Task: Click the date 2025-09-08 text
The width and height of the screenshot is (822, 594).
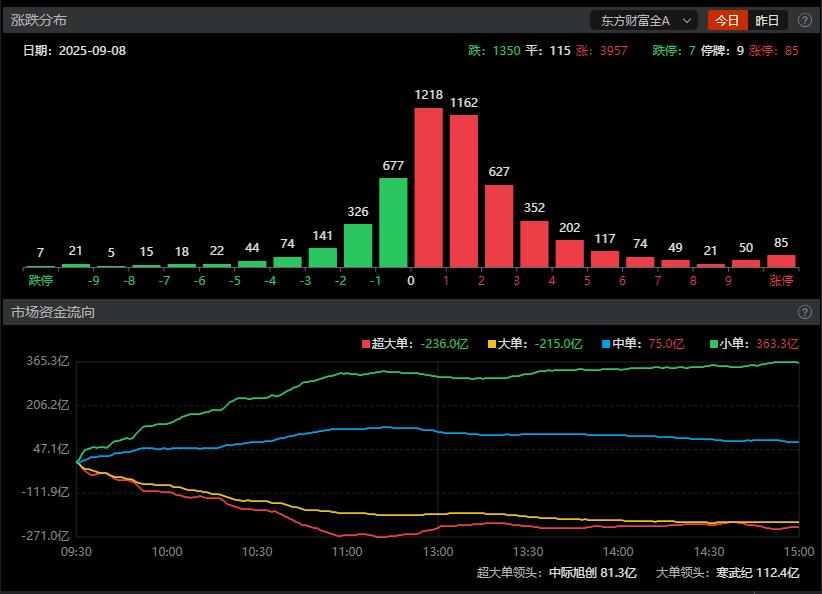Action: point(92,51)
